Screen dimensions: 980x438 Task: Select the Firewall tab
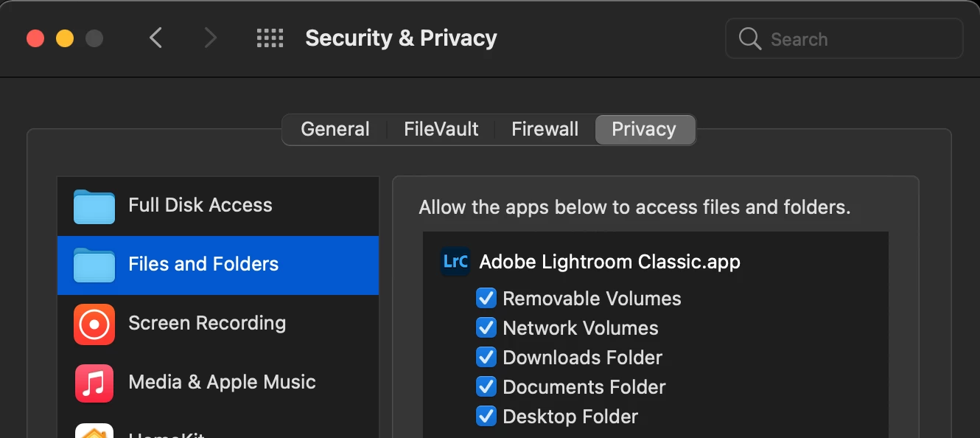coord(545,130)
